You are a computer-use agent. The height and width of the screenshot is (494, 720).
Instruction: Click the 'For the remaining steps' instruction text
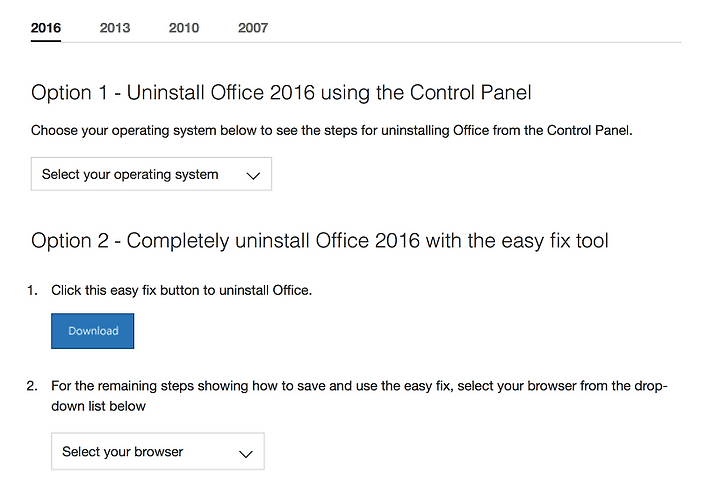pos(359,396)
